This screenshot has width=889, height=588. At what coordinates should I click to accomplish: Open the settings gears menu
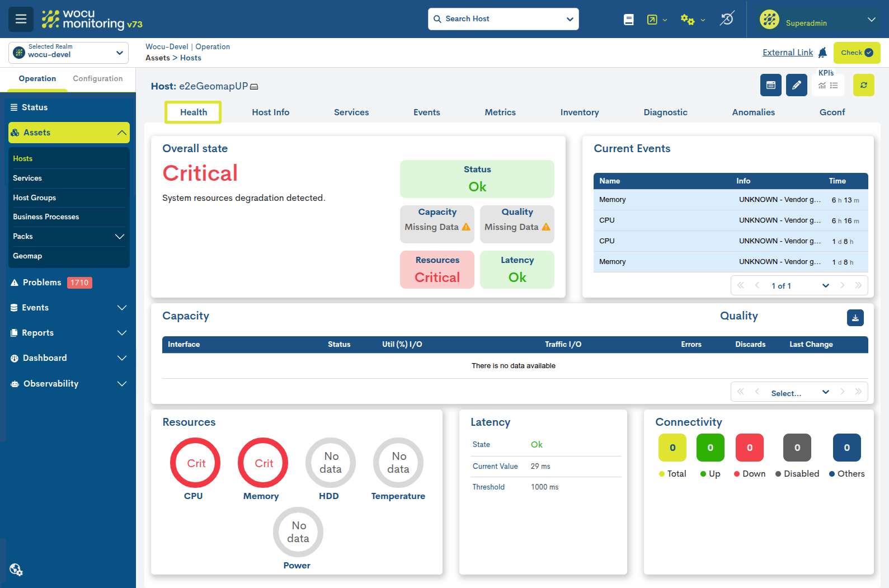pos(693,20)
